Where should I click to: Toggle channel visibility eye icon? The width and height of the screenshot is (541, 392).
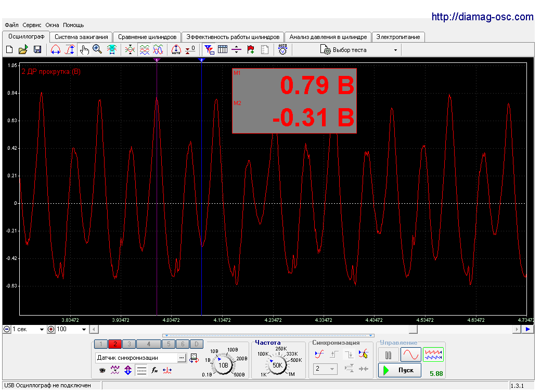pyautogui.click(x=102, y=371)
